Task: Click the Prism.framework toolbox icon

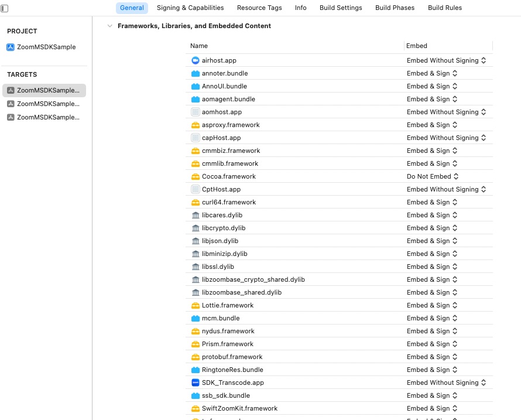Action: pos(196,344)
